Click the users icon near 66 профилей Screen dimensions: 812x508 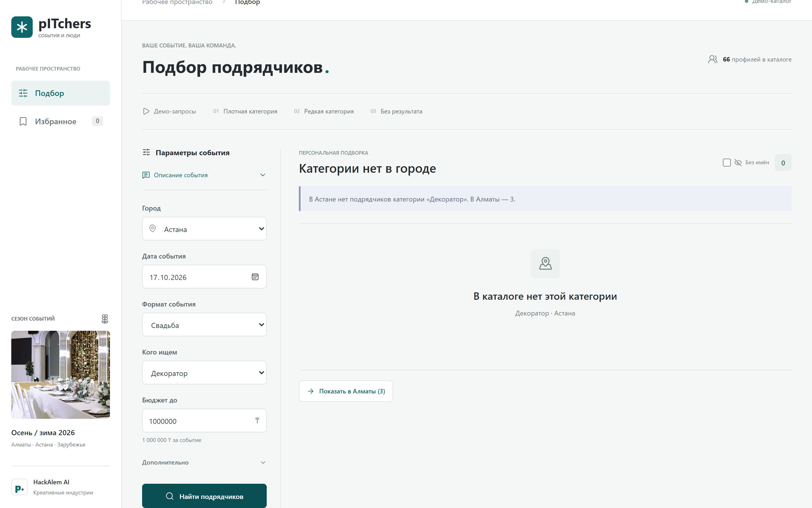(x=713, y=60)
